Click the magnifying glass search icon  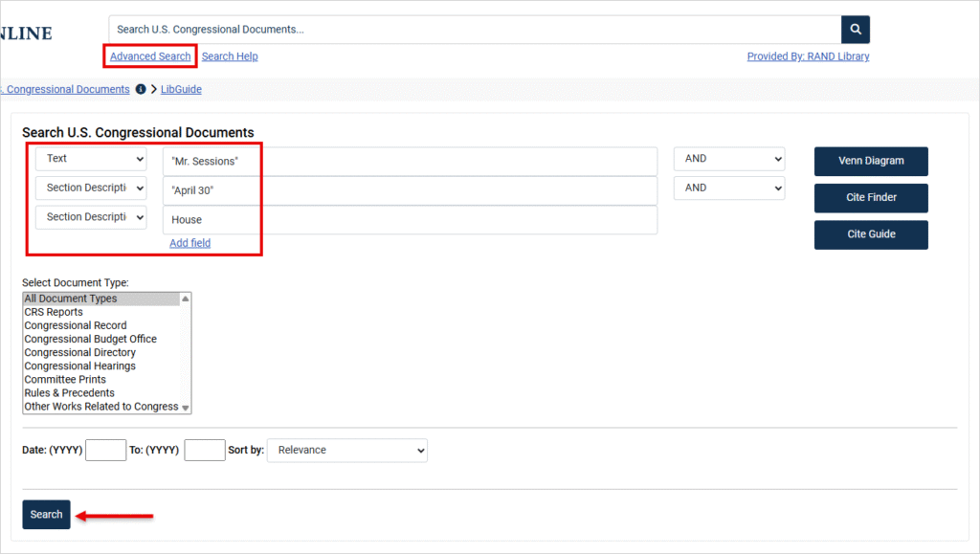click(855, 30)
